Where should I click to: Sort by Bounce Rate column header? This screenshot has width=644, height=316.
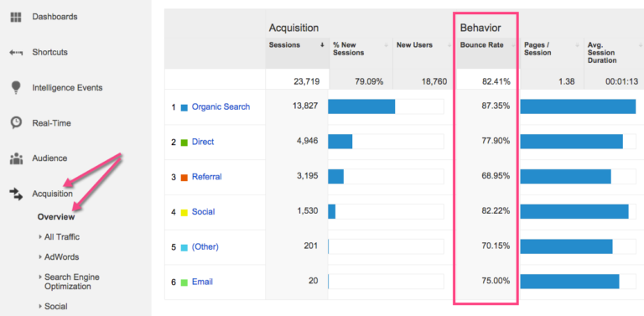[488, 53]
